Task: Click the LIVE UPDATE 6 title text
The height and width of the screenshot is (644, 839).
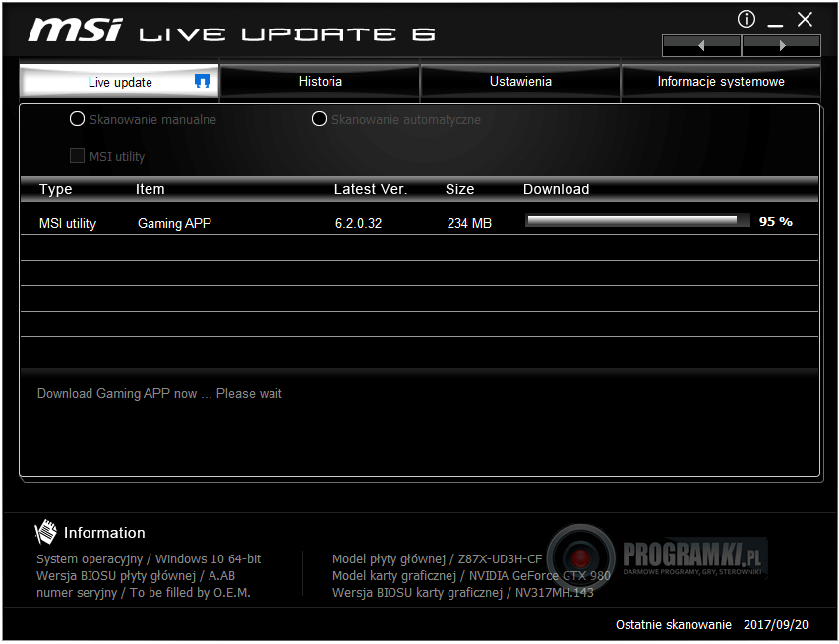Action: [x=287, y=34]
